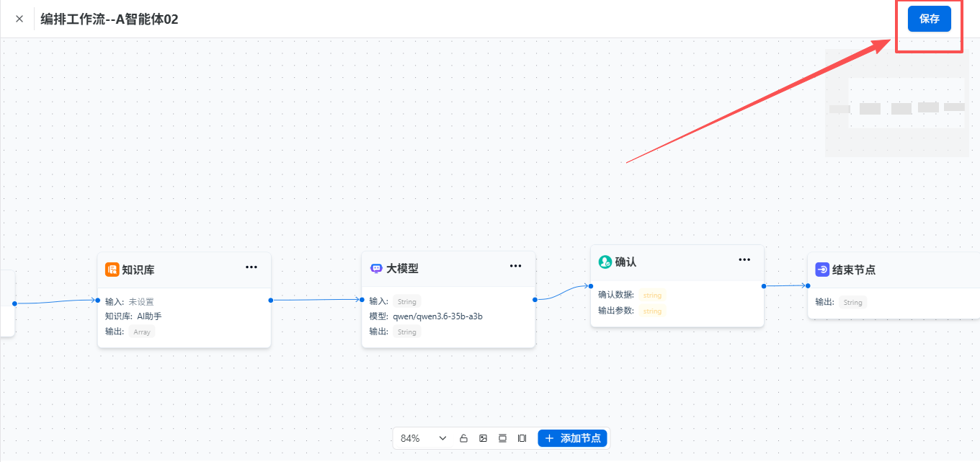Open the 知识库 node's three-dot menu

pos(251,267)
